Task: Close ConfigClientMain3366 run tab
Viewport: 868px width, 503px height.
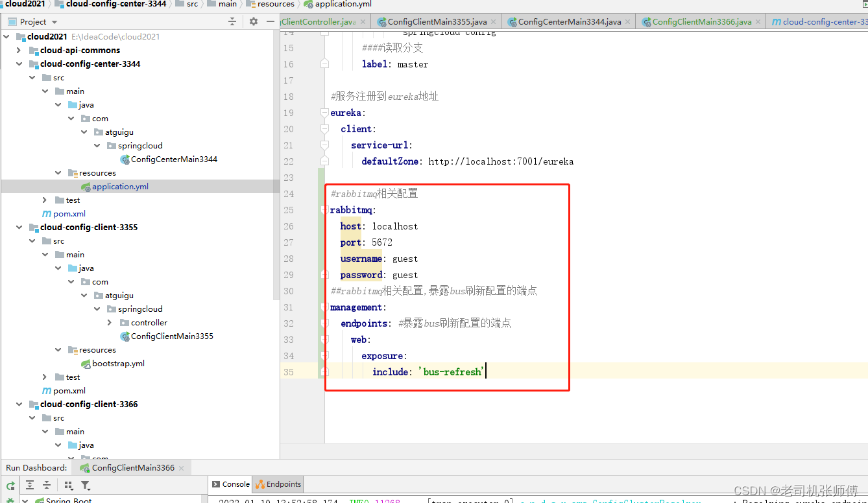Action: click(x=181, y=467)
